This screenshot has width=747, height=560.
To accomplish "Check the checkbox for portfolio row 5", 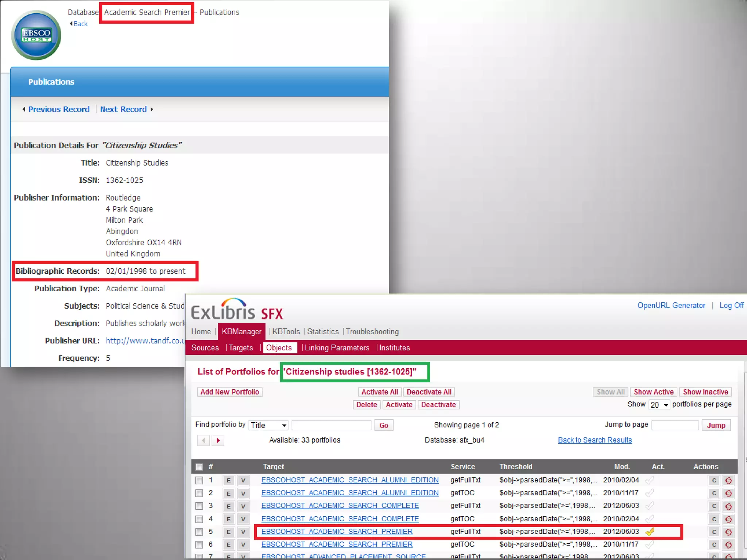I will [x=199, y=532].
